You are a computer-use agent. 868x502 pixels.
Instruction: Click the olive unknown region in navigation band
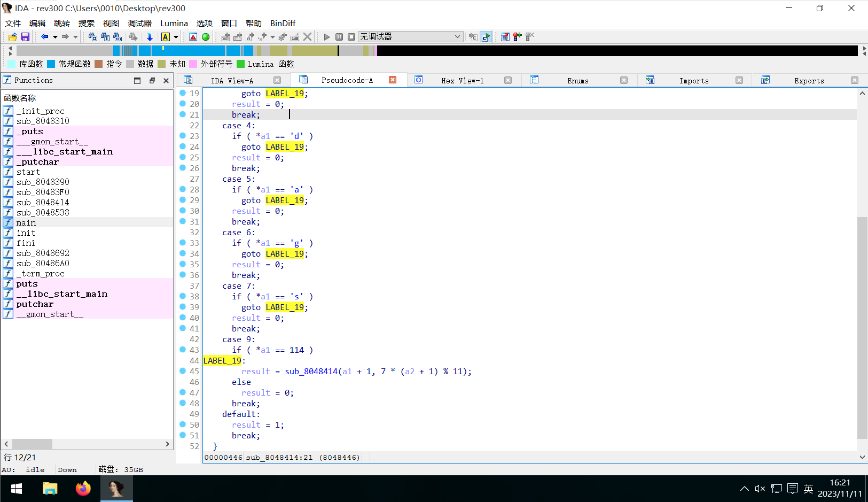tap(314, 51)
